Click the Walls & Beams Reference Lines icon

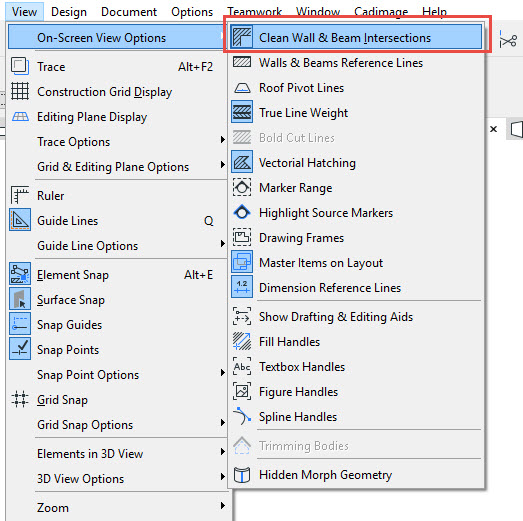point(242,62)
